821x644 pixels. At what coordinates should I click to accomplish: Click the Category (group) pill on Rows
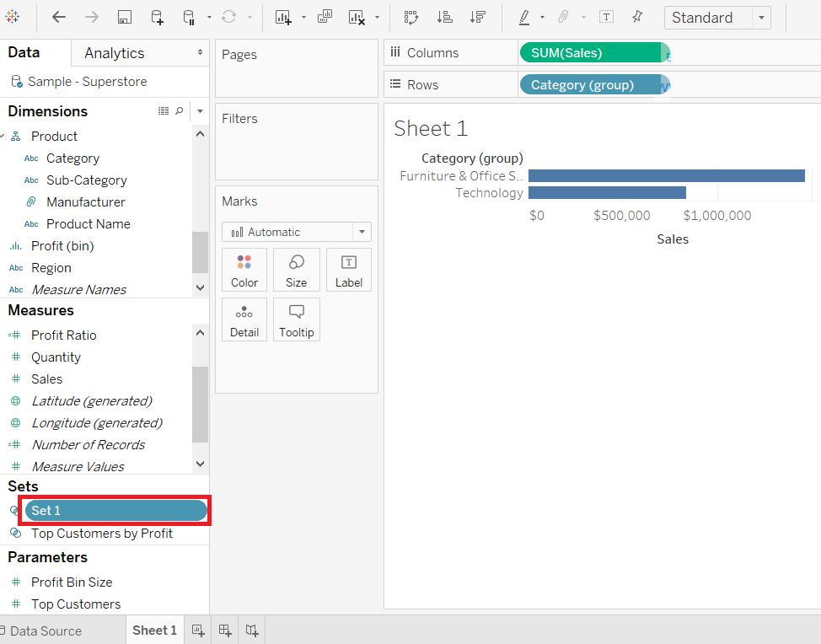coord(594,85)
